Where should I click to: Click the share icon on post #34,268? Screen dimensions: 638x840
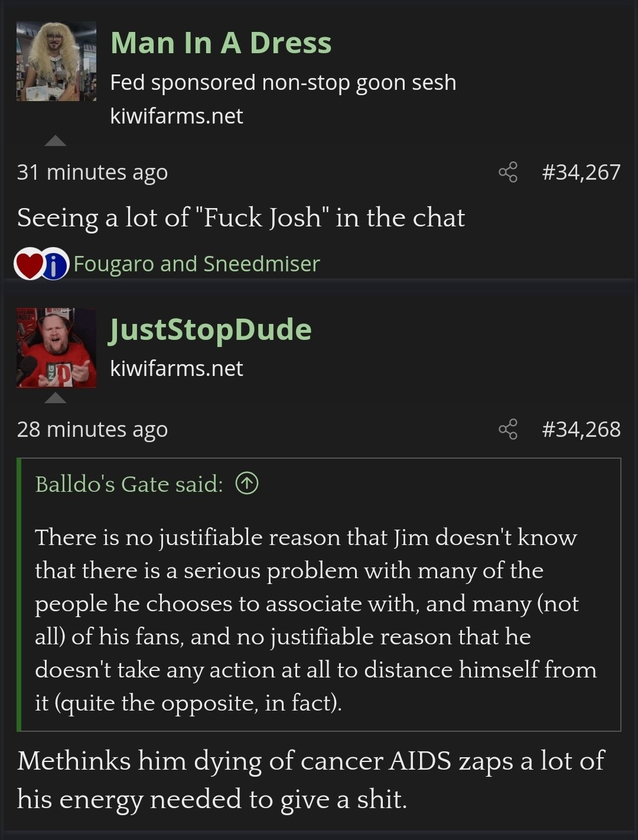coord(508,429)
